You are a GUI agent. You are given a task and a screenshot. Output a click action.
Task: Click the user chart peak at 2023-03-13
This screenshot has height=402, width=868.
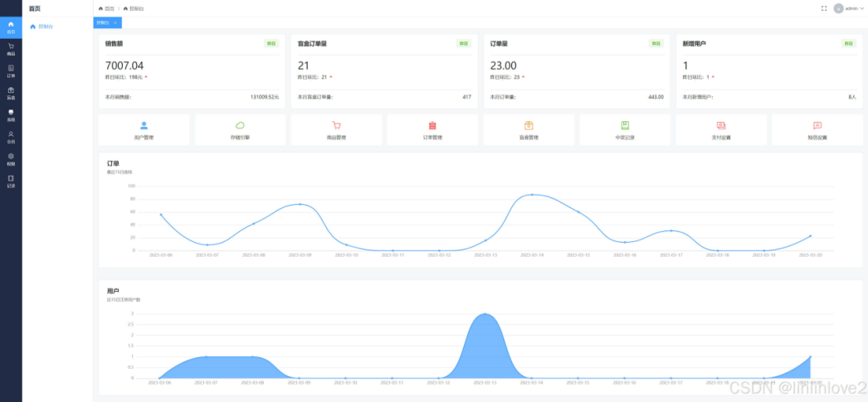coord(485,313)
